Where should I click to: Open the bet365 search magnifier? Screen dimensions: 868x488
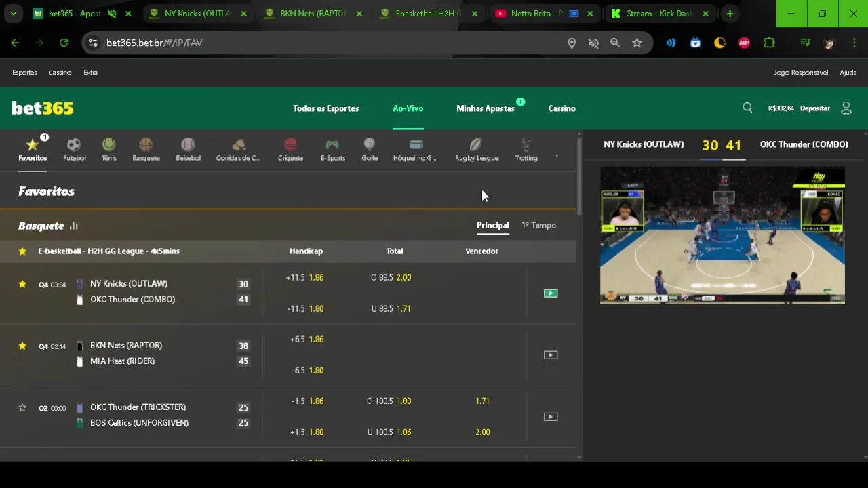click(747, 108)
